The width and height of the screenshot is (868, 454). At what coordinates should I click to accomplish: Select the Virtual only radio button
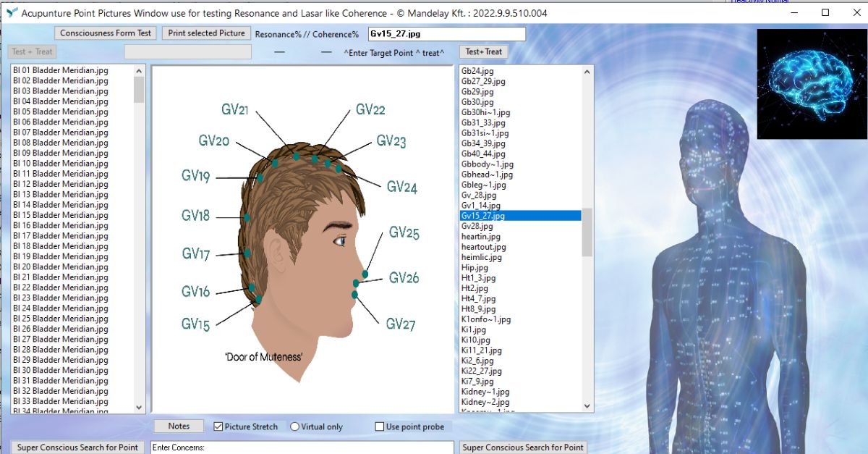click(295, 426)
